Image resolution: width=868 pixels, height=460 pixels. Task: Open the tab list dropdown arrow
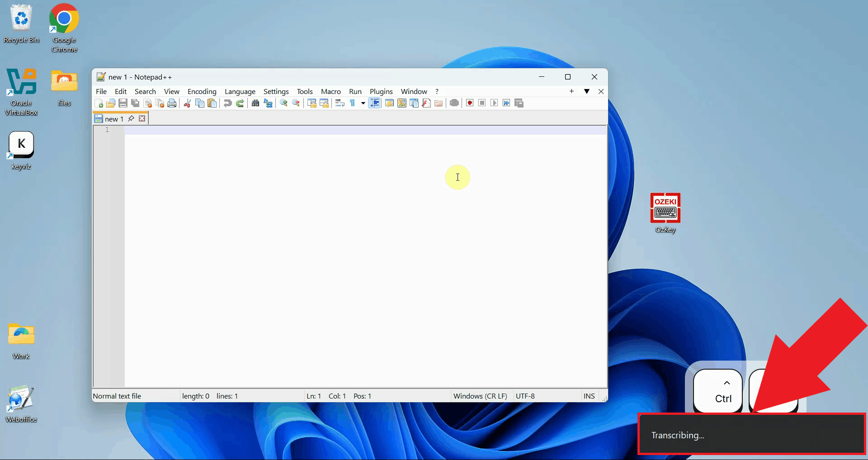[587, 91]
